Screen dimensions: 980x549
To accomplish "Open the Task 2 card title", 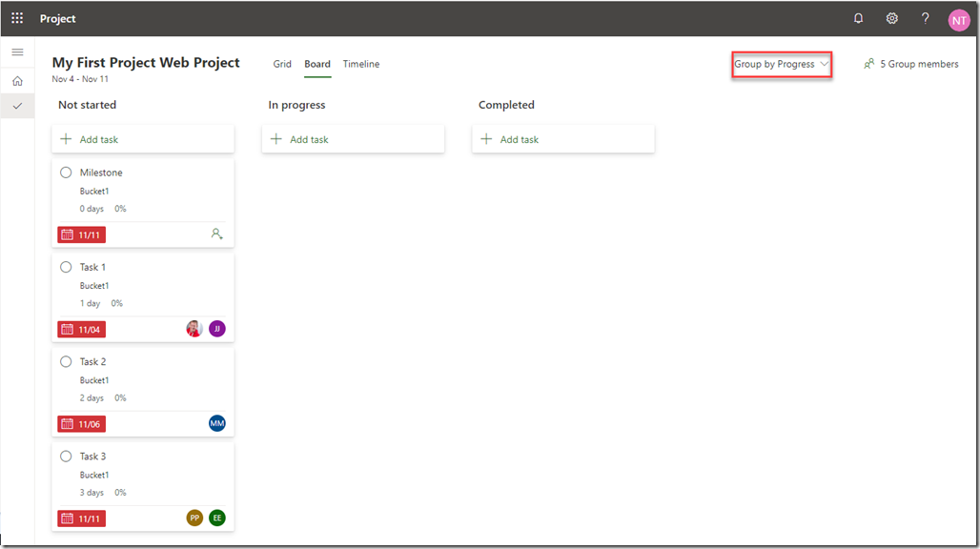I will tap(92, 361).
